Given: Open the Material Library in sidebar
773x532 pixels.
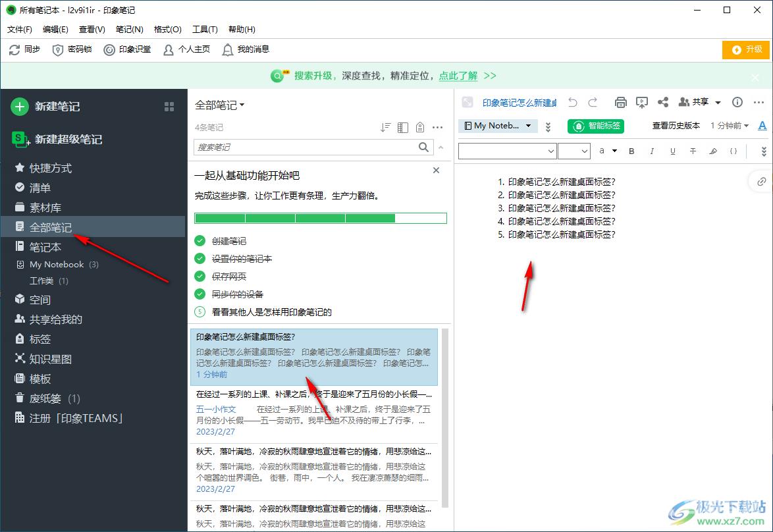Looking at the screenshot, I should coord(93,207).
